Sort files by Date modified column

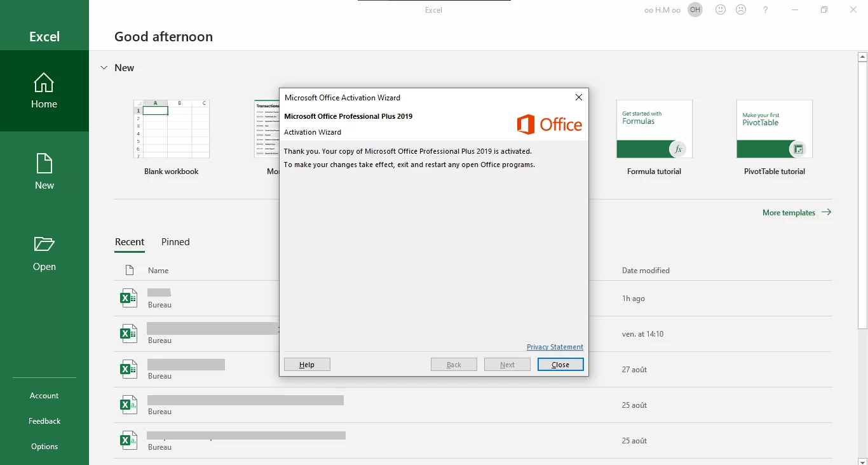coord(646,271)
